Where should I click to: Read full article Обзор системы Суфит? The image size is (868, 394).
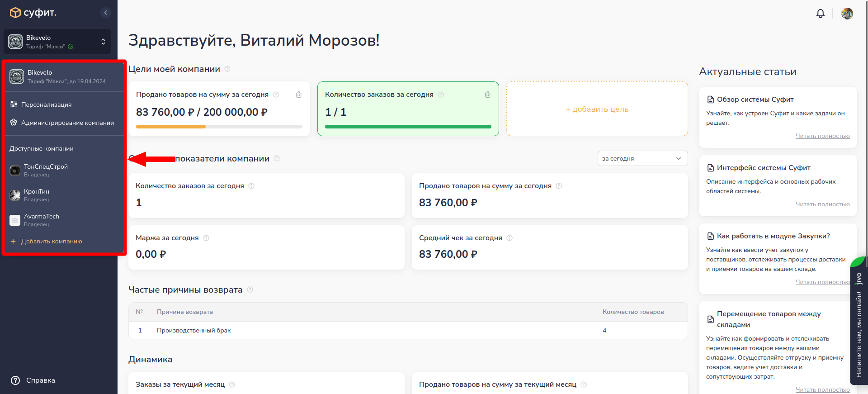822,136
